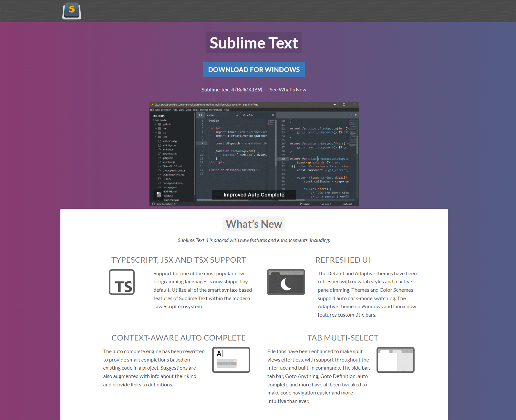
Task: Select CONTRIBUTING.md in sidebar
Action: coord(173,175)
